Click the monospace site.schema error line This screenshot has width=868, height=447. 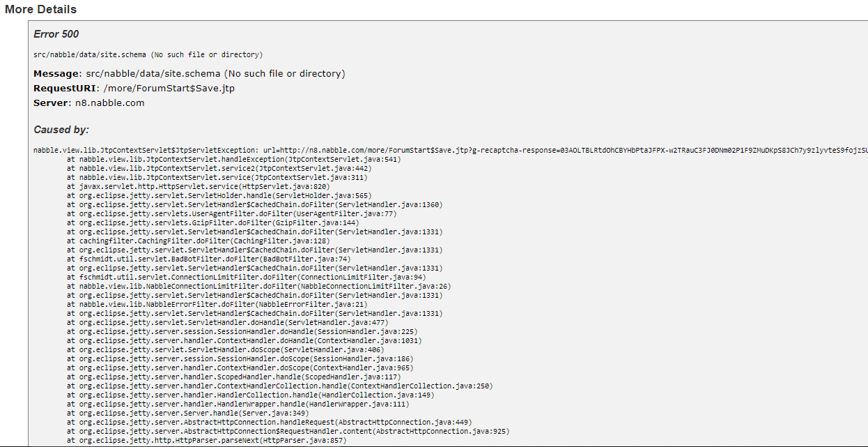(148, 54)
